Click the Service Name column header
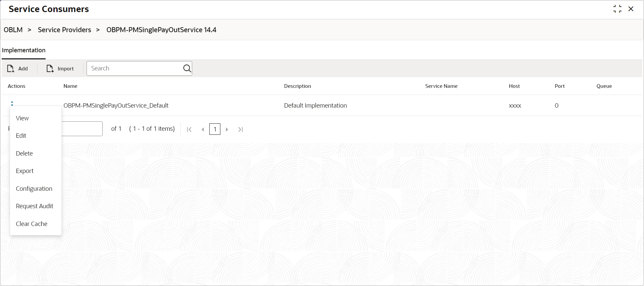Viewport: 644px width, 286px height. point(441,86)
